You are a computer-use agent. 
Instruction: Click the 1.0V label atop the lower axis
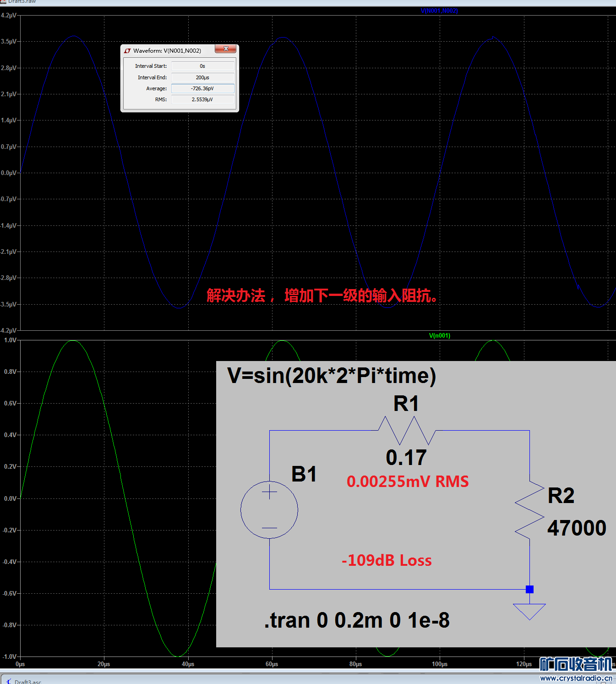click(11, 340)
